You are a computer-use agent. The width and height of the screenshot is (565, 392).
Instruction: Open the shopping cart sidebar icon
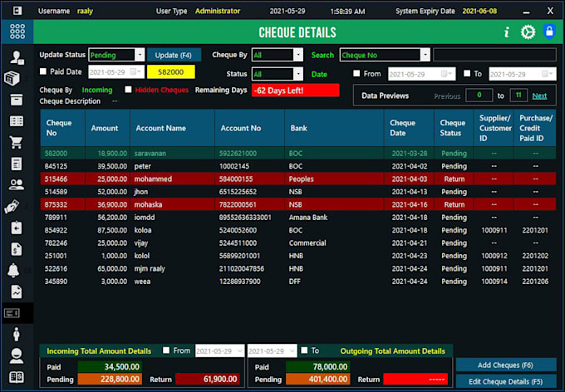point(17,143)
